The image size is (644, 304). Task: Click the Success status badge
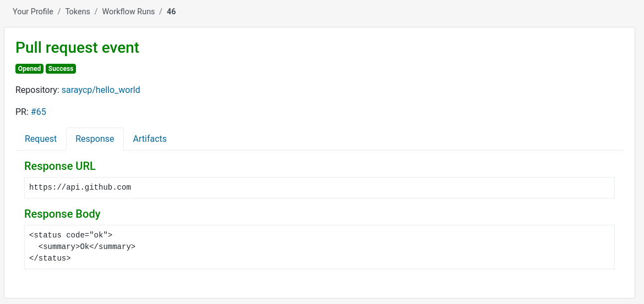[61, 69]
